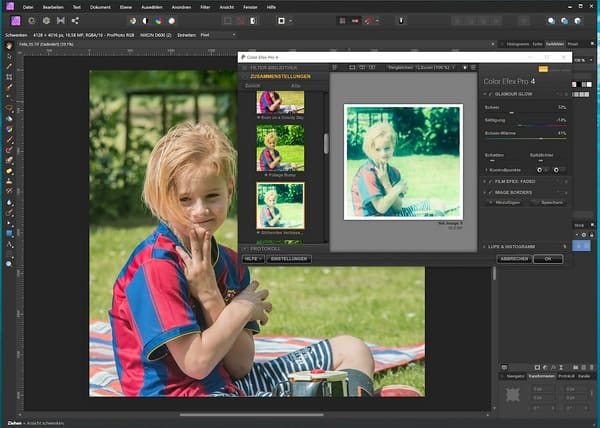This screenshot has width=600, height=428.
Task: Select the Foliage Bump preset thumbnail
Action: (x=280, y=148)
